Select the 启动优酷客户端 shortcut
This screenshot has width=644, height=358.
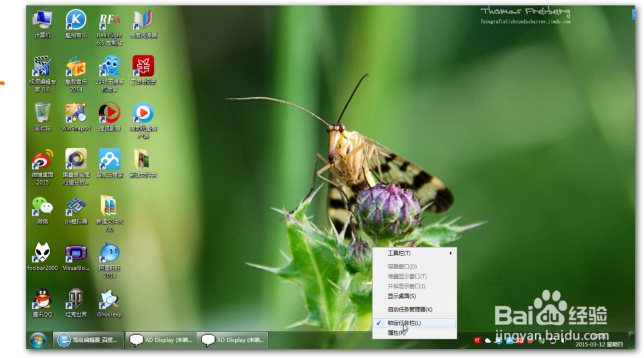pyautogui.click(x=144, y=120)
